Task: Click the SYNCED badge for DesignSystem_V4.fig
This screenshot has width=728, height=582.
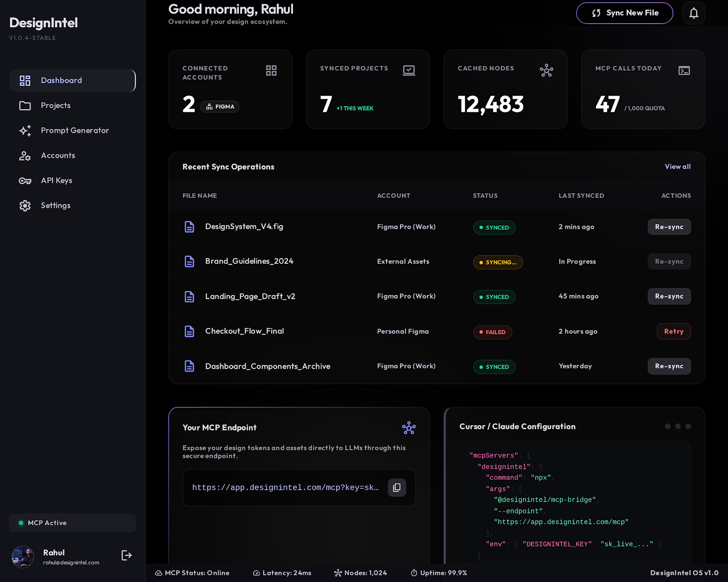Action: (494, 227)
